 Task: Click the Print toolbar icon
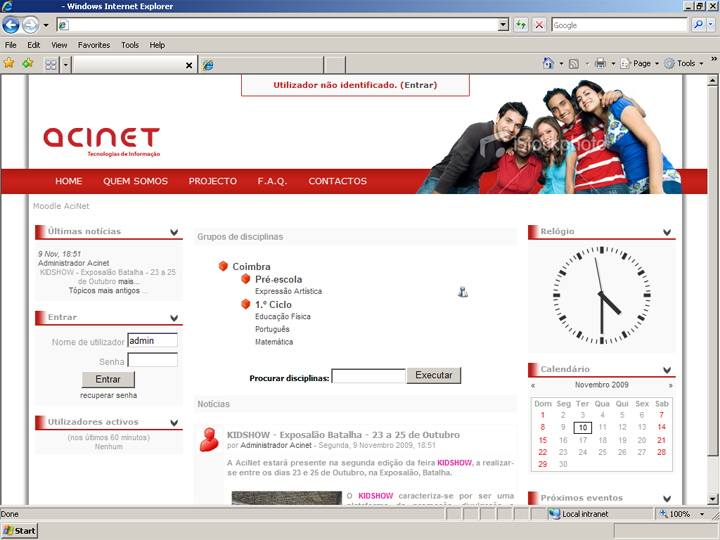click(x=600, y=63)
